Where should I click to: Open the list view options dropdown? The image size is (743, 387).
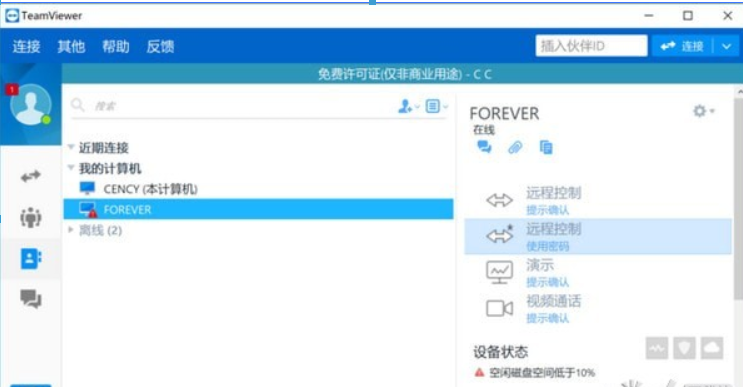[x=436, y=106]
